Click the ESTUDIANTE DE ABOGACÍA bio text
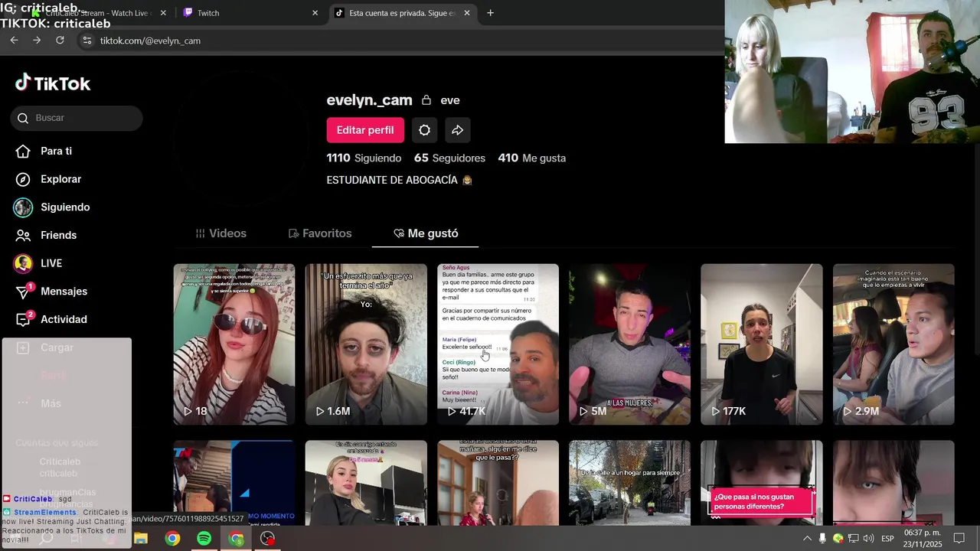The image size is (980, 551). pos(392,180)
